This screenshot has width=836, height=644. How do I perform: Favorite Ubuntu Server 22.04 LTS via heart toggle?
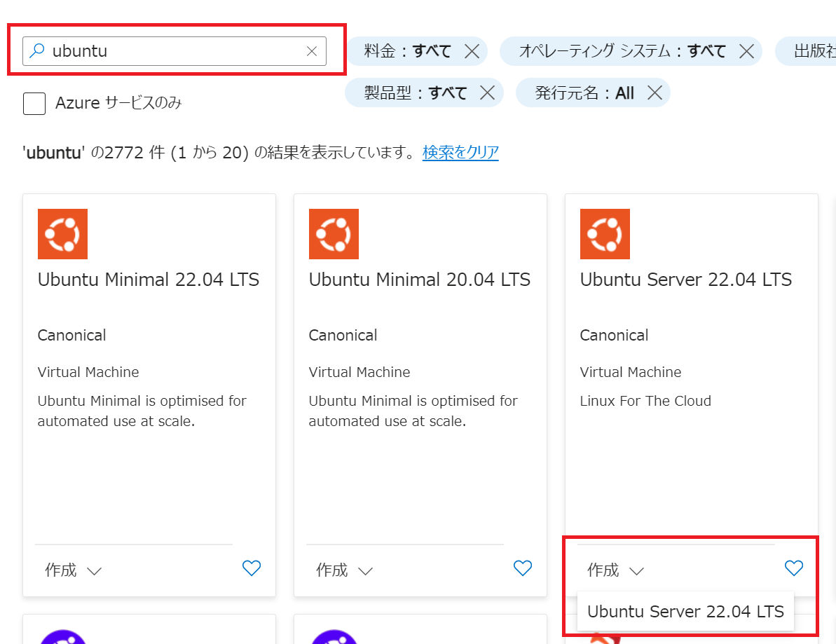[x=794, y=568]
